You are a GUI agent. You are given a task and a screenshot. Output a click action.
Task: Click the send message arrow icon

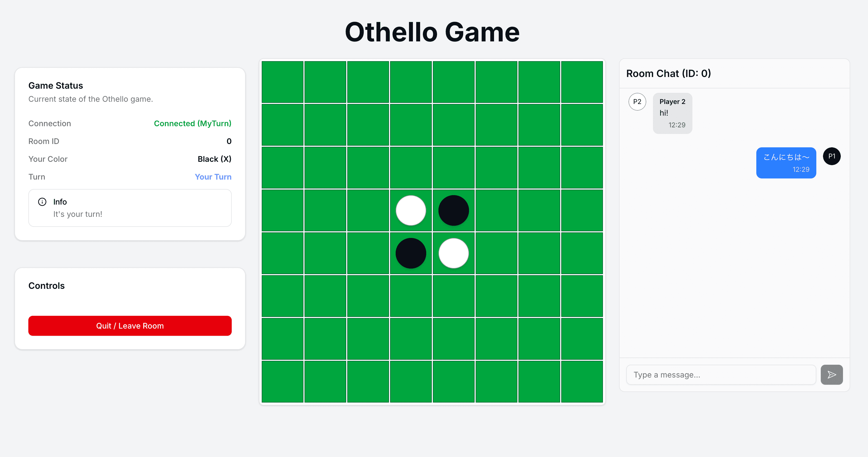click(x=832, y=374)
